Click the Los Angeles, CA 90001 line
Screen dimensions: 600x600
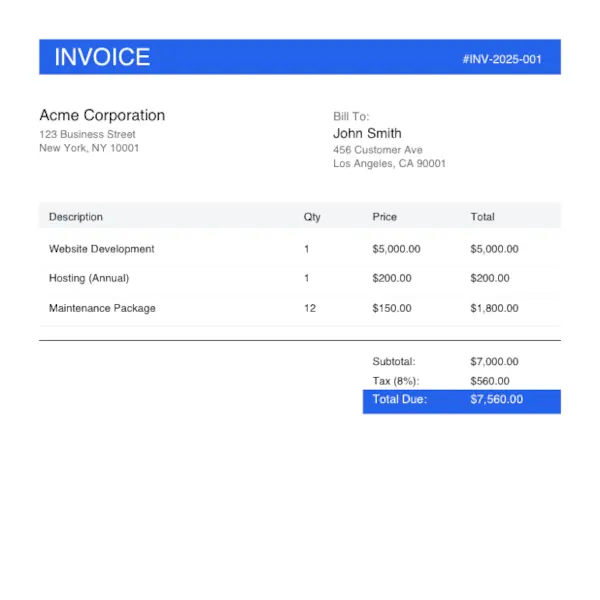click(389, 164)
